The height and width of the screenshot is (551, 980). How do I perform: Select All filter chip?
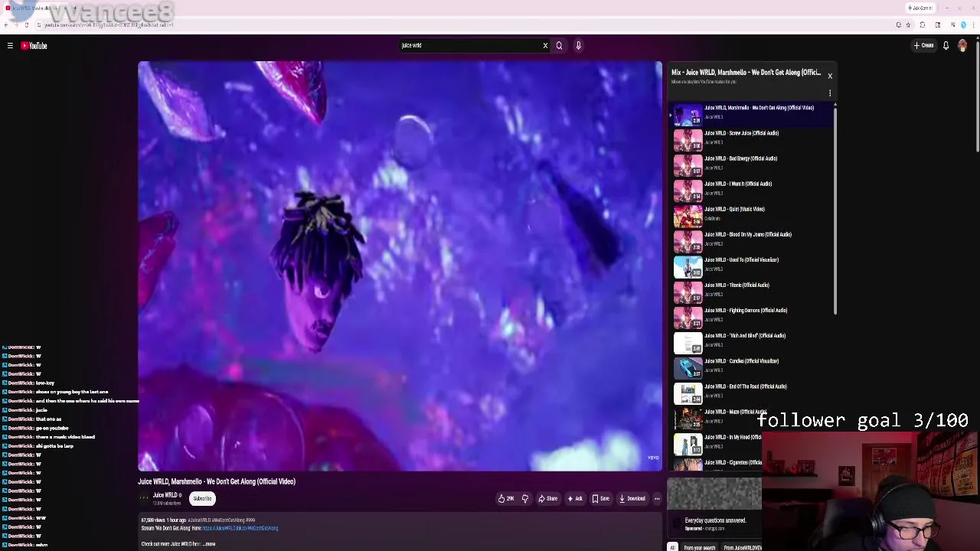(672, 547)
